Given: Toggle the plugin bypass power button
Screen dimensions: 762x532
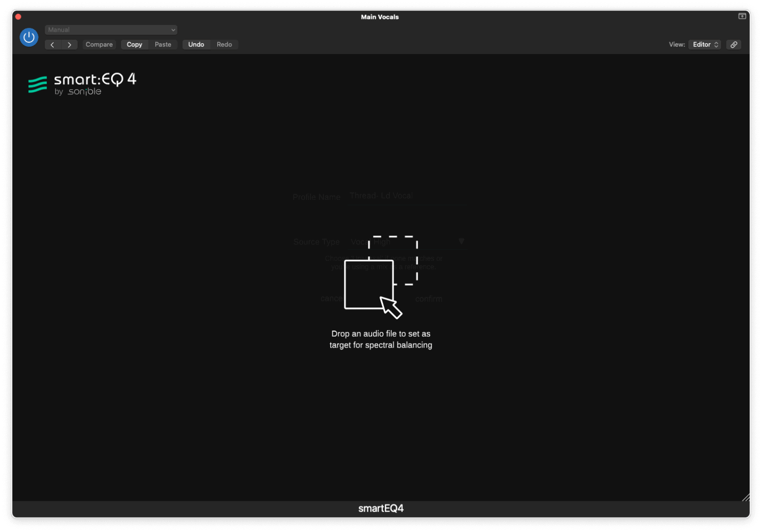Looking at the screenshot, I should pyautogui.click(x=28, y=37).
